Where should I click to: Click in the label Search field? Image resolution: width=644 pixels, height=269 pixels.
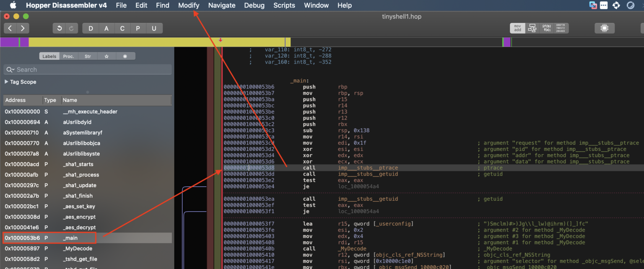[x=88, y=70]
